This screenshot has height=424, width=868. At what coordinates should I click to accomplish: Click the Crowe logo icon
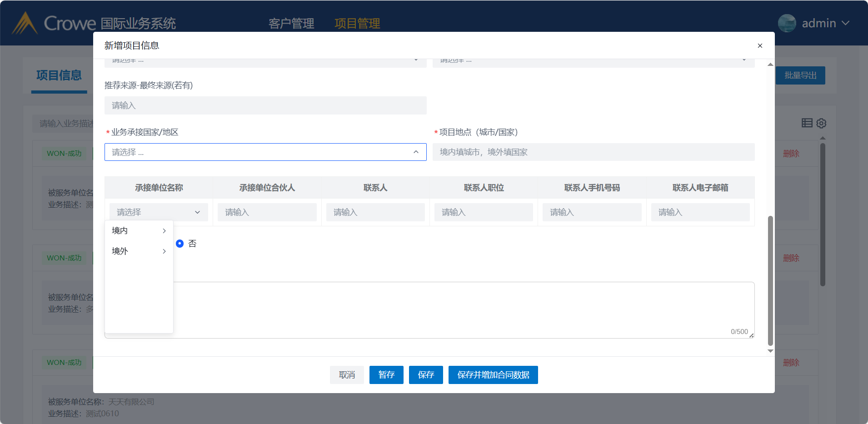(x=25, y=23)
